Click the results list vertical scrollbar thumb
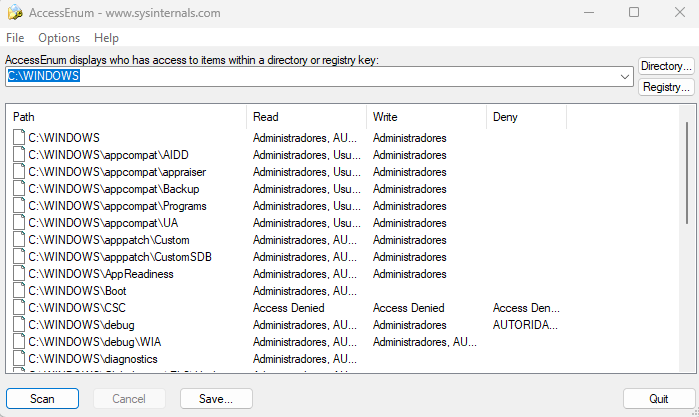Image resolution: width=699 pixels, height=417 pixels. pos(687,173)
